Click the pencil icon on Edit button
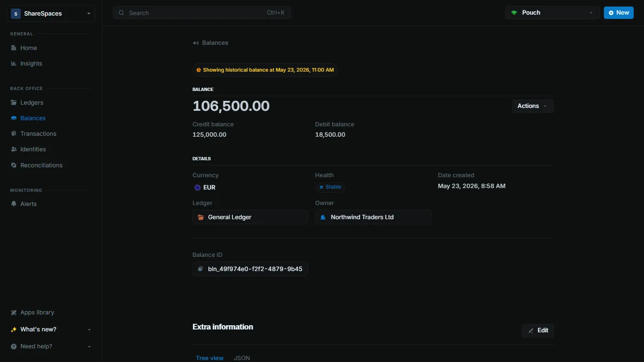Viewport: 644px width, 362px height. click(531, 330)
